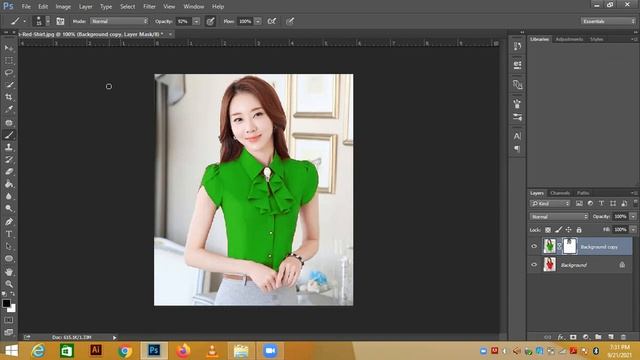Toggle pressure for opacity in options bar

(210, 21)
